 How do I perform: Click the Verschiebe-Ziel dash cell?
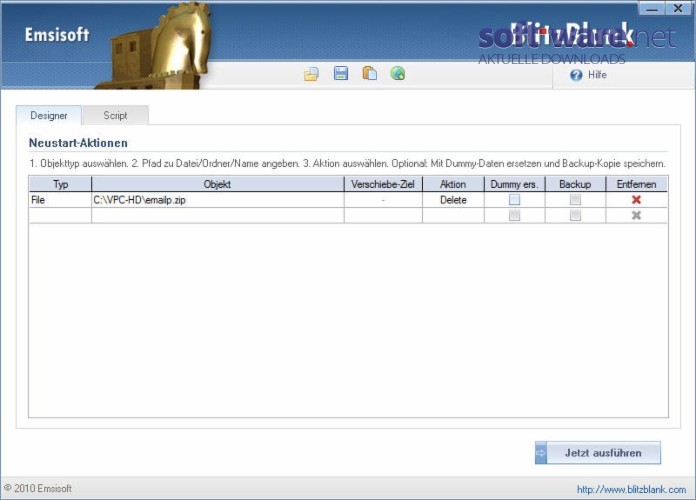pos(383,200)
